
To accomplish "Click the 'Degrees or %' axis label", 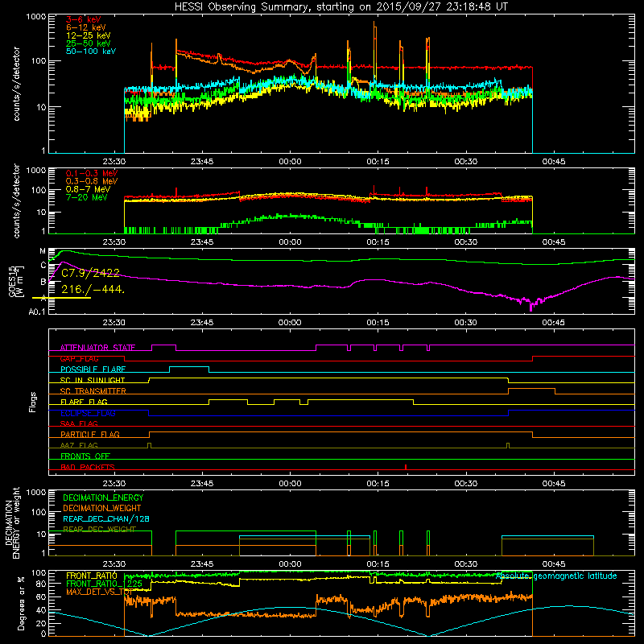I will 21,603.
